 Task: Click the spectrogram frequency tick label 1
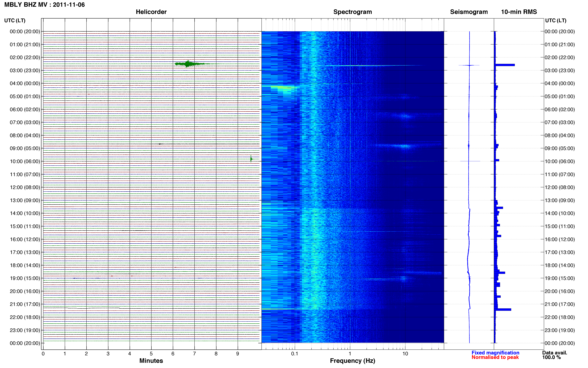click(350, 354)
